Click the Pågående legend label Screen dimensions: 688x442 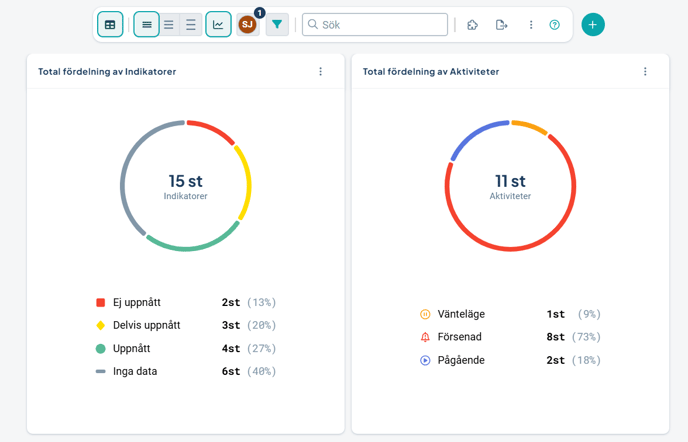click(461, 360)
